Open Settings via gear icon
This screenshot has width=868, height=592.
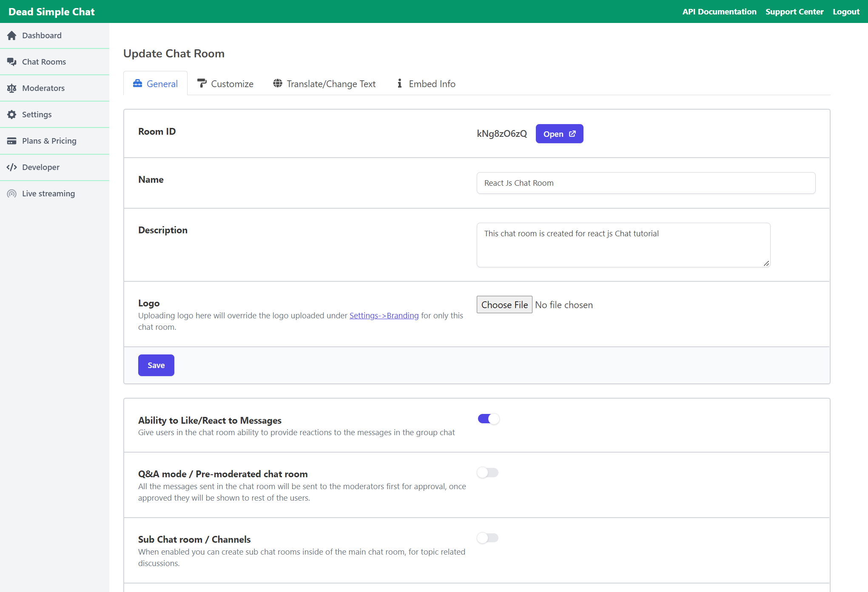12,114
